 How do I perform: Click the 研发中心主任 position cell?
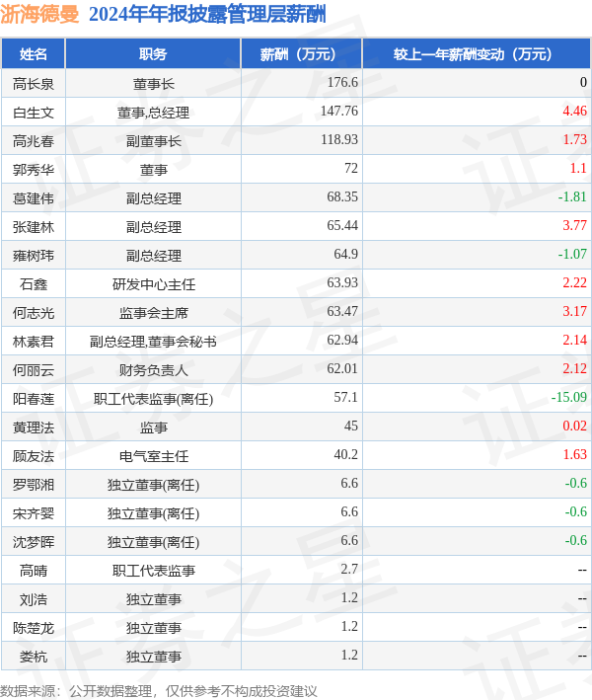coord(154,283)
